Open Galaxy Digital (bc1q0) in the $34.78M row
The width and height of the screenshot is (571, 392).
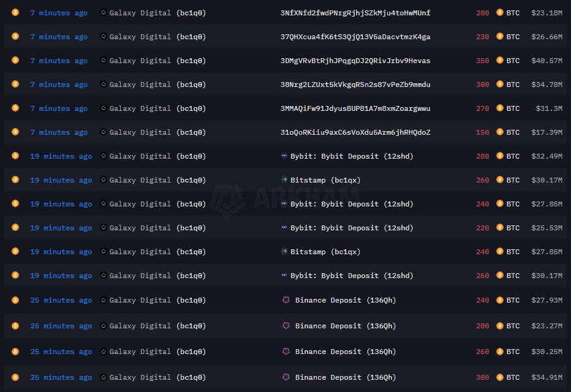point(157,85)
